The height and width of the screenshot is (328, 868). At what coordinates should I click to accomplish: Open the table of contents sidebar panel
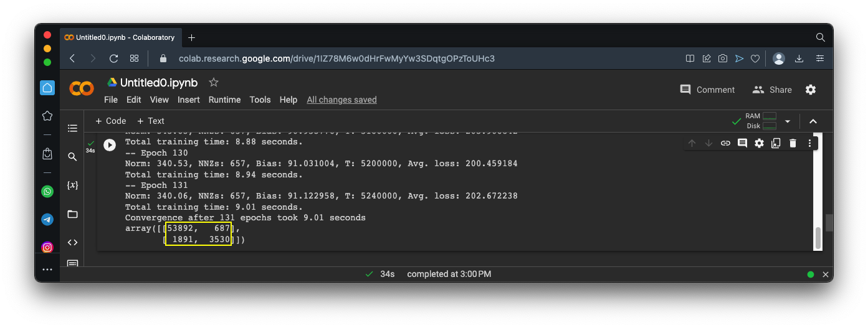pyautogui.click(x=72, y=128)
